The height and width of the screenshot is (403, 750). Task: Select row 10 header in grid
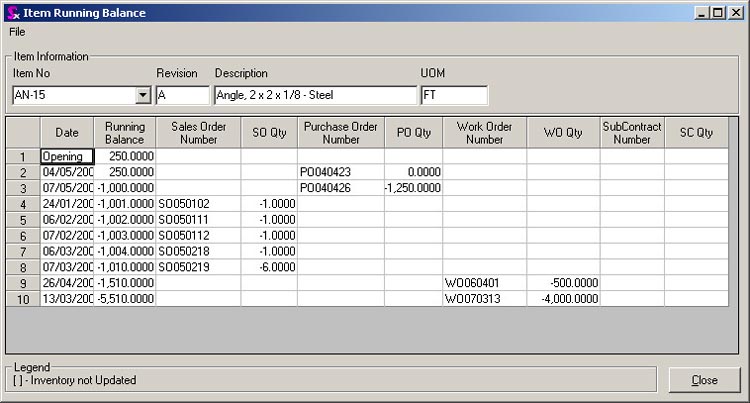tap(22, 299)
